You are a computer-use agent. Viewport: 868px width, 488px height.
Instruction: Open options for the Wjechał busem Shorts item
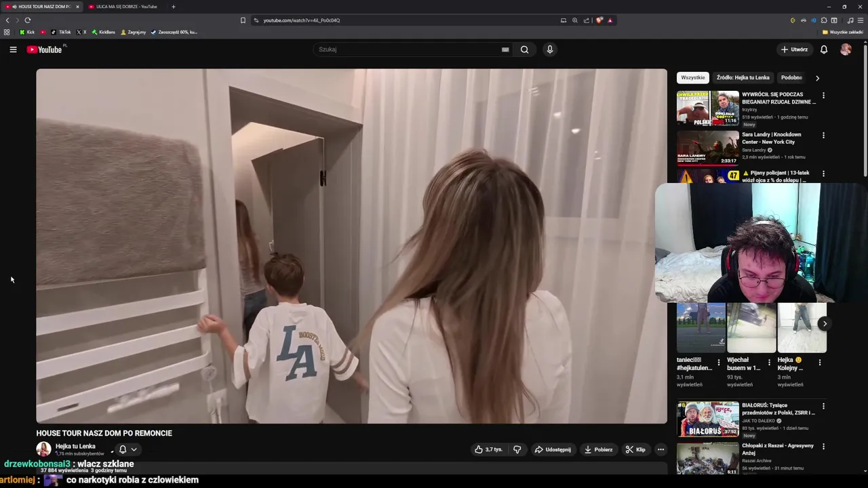[769, 363]
